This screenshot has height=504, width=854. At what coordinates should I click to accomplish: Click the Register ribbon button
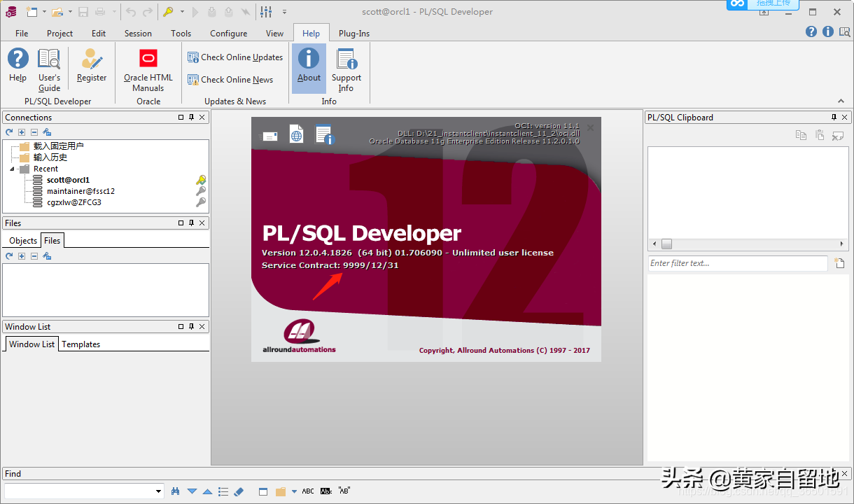92,65
